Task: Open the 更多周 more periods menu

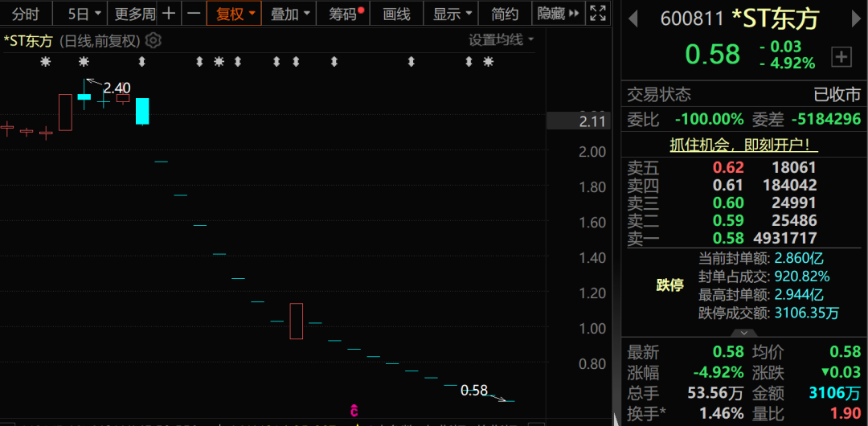Action: [x=133, y=14]
